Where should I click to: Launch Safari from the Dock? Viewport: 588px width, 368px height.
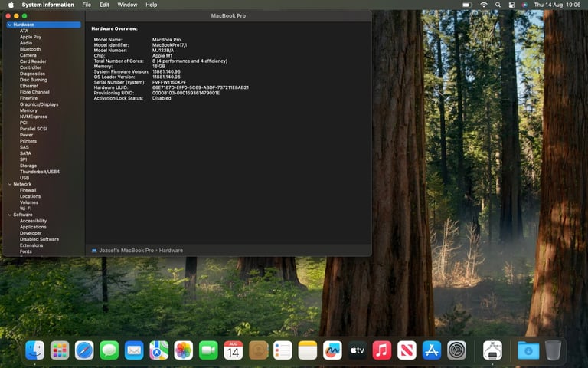(84, 350)
